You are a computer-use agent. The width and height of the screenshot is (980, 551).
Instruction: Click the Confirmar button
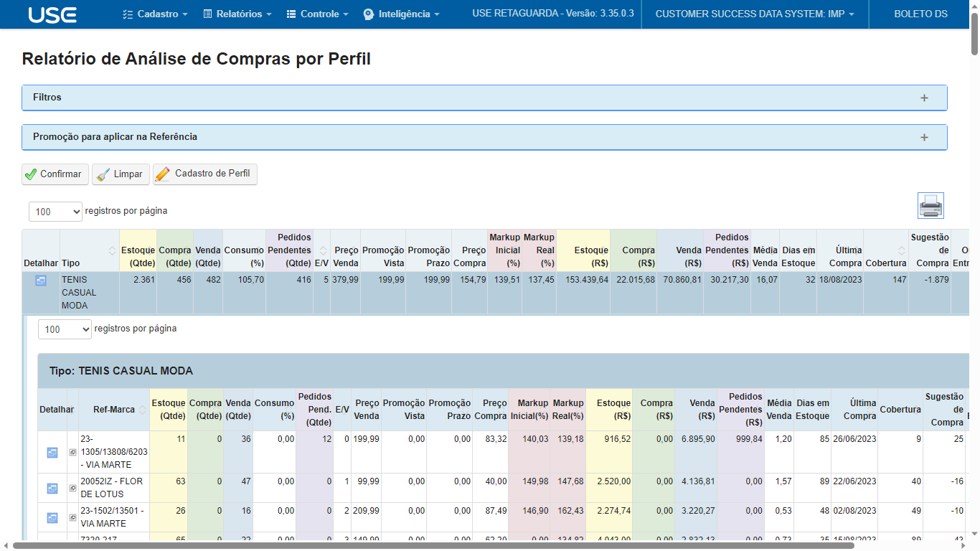tap(55, 174)
